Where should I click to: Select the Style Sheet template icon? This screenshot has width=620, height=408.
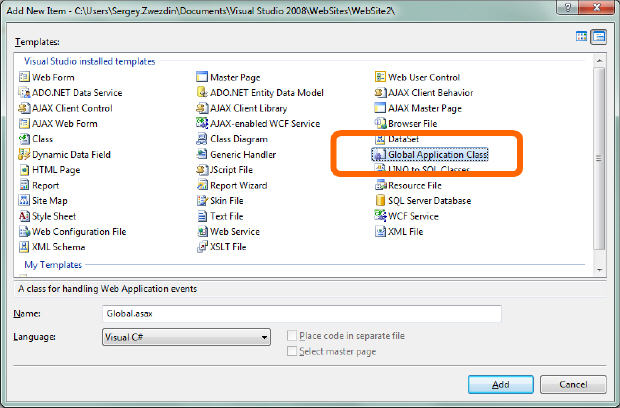click(x=24, y=216)
